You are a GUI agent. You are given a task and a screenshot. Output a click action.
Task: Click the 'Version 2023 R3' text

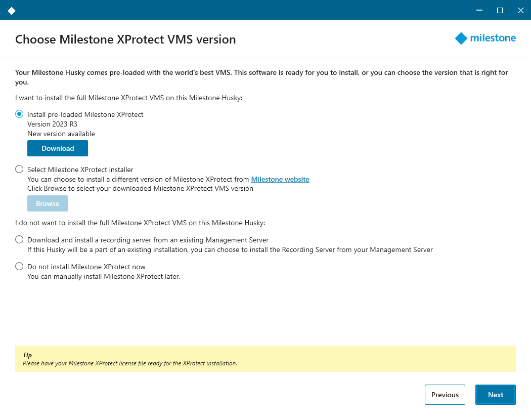(x=53, y=124)
